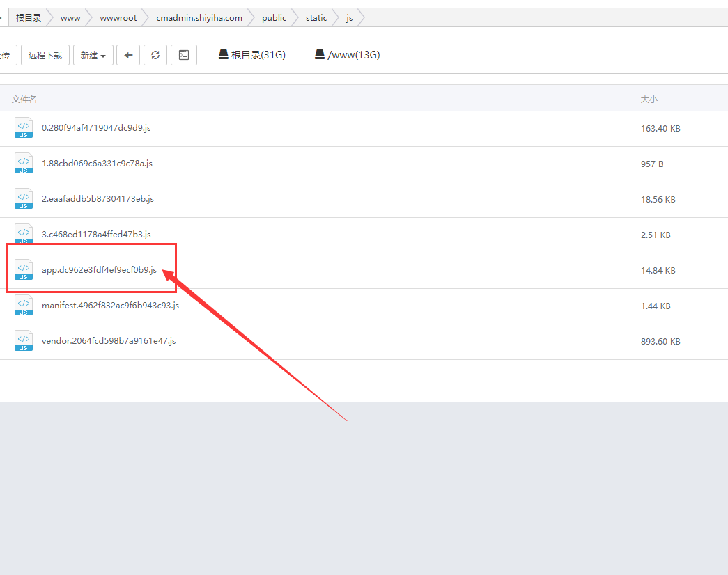The height and width of the screenshot is (575, 728).
Task: Open file 2.eaafaddb5b87304173eb.js
Action: coord(98,198)
